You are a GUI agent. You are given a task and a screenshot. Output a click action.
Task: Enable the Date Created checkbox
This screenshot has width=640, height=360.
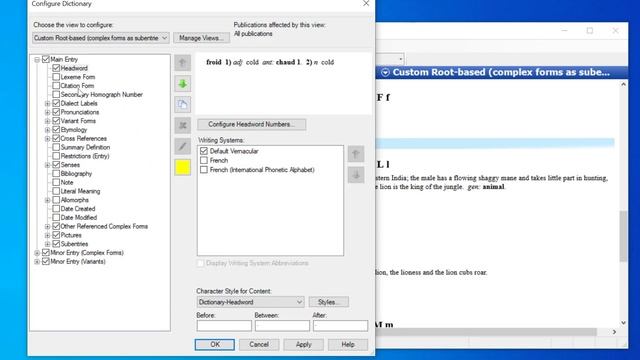tap(56, 209)
